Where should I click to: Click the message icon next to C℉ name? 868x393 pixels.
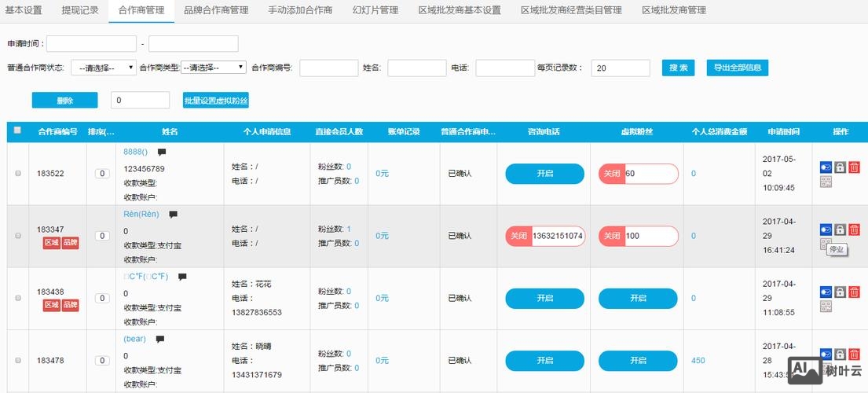click(x=182, y=277)
